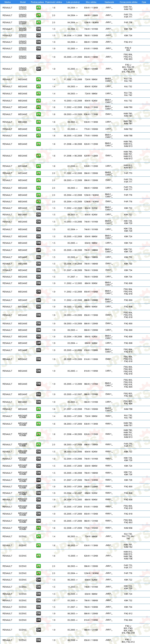
Task: Click ON icon in Scenic 88kW/120KM row
Action: pyautogui.click(x=38, y=614)
